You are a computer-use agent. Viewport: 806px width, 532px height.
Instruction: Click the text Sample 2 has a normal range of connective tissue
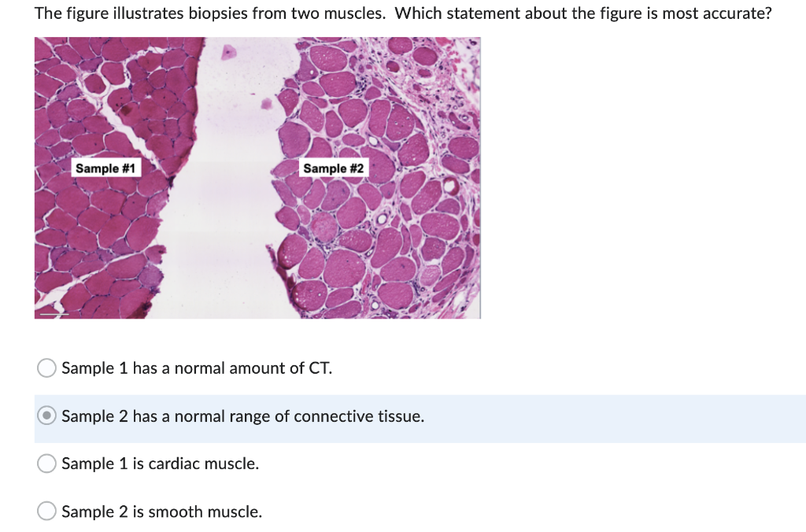[243, 416]
